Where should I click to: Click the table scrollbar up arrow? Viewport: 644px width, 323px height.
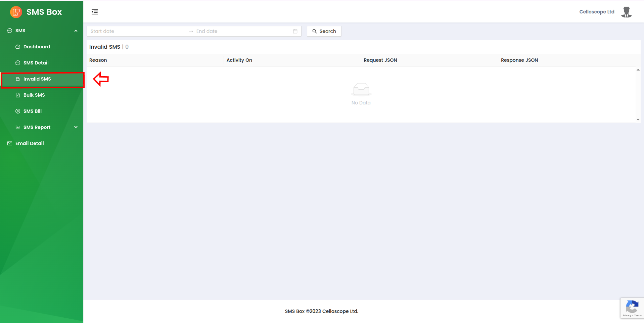click(638, 70)
